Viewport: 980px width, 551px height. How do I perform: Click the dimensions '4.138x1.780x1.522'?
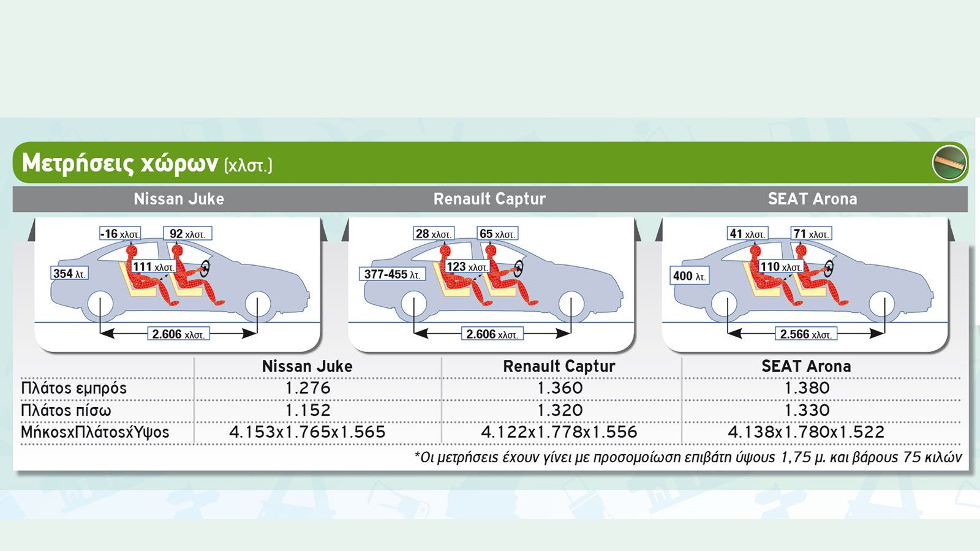click(806, 432)
